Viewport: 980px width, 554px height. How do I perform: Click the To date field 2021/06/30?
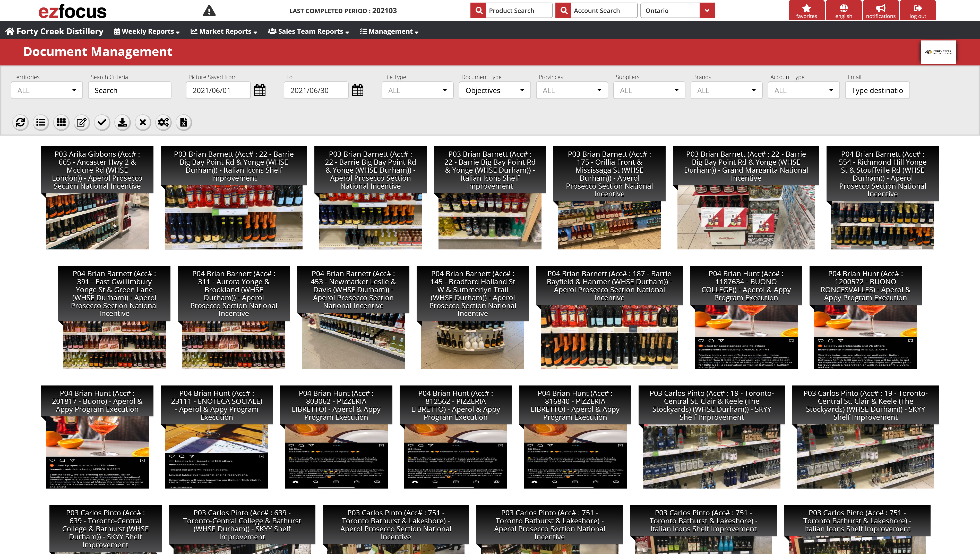316,90
